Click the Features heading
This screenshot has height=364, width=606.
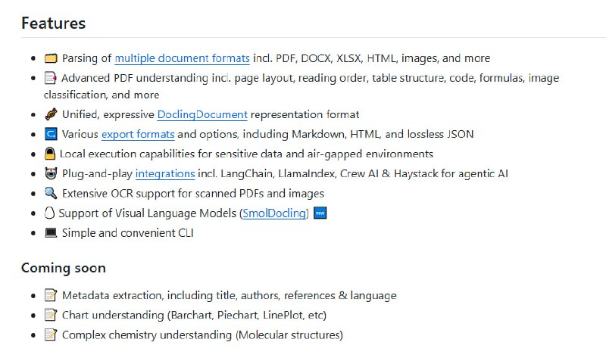(x=53, y=23)
